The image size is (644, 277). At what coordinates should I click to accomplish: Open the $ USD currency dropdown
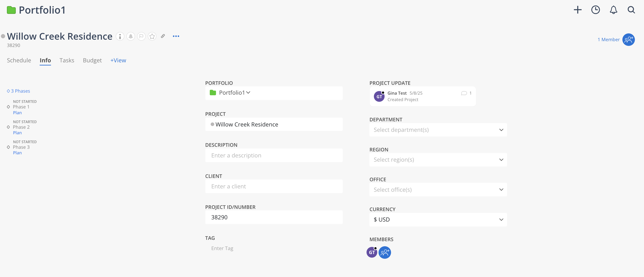point(438,220)
